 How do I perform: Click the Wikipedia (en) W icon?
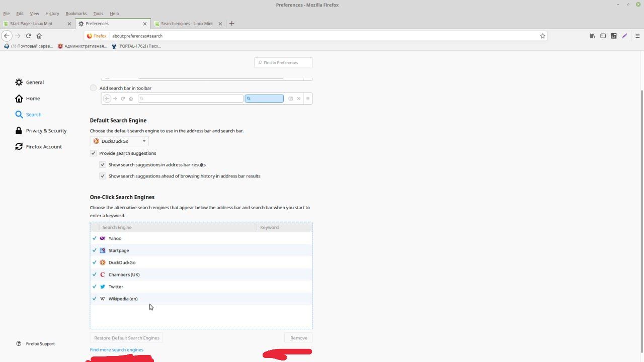point(103,299)
